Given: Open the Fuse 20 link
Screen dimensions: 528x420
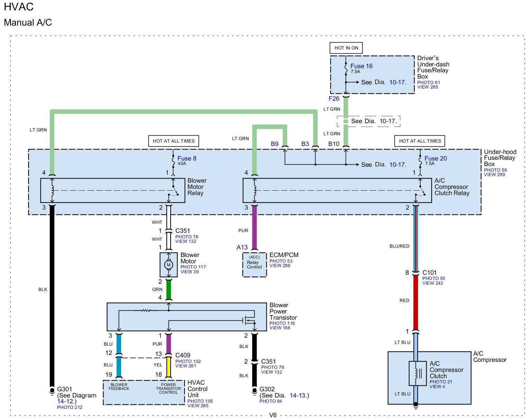Looking at the screenshot, I should pyautogui.click(x=436, y=158).
